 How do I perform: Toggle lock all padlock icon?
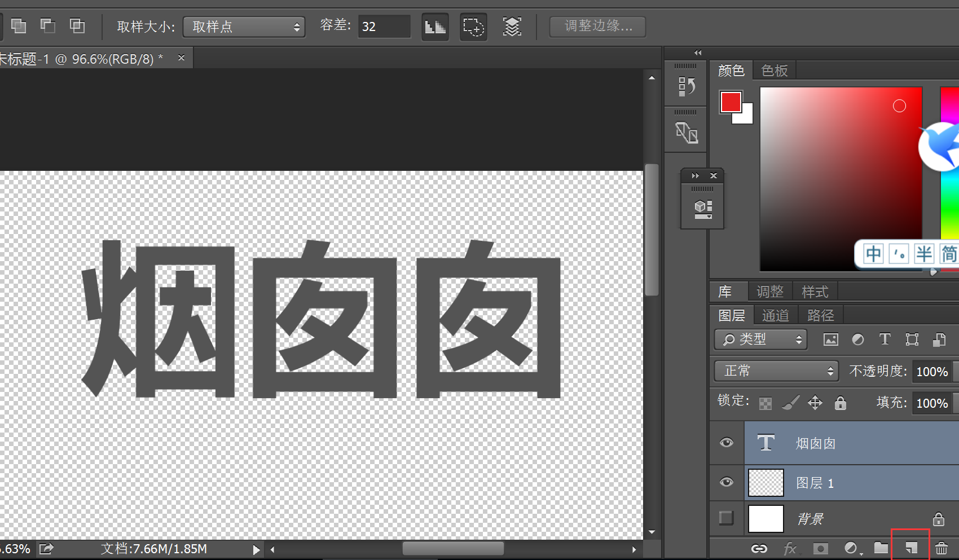pyautogui.click(x=841, y=403)
